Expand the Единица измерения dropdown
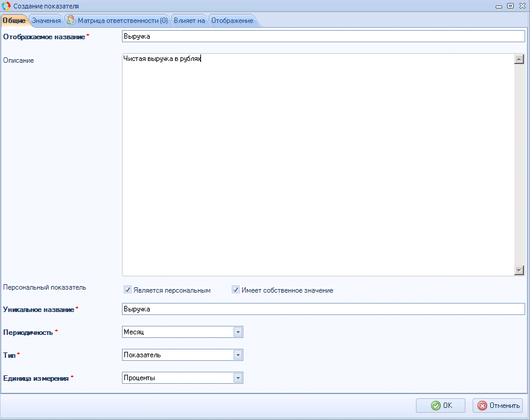 [x=238, y=378]
